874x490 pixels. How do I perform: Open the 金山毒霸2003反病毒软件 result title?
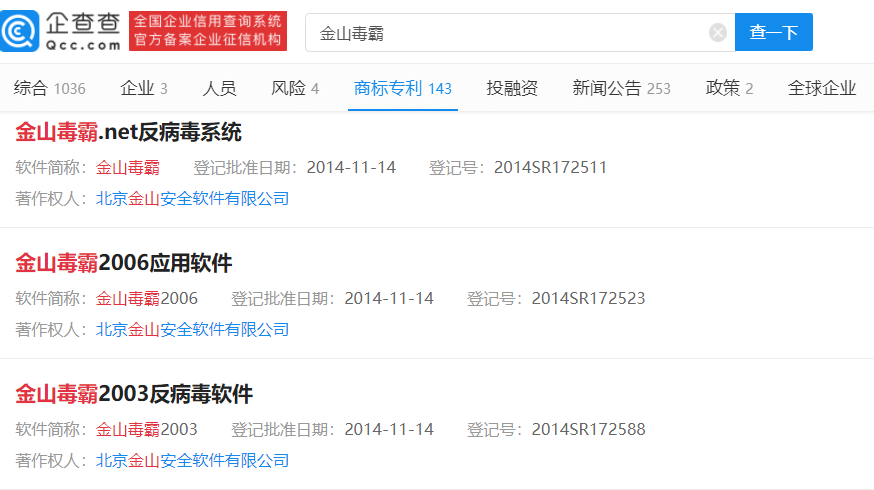pos(134,394)
